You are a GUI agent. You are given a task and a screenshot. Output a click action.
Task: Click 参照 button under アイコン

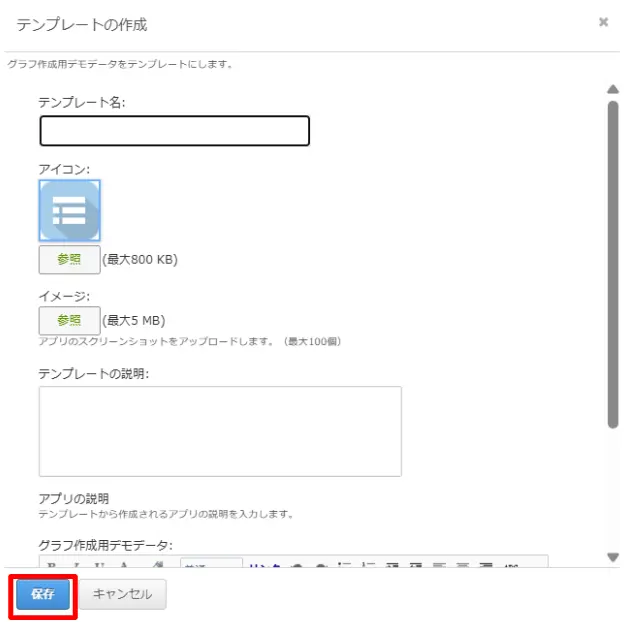(x=69, y=260)
